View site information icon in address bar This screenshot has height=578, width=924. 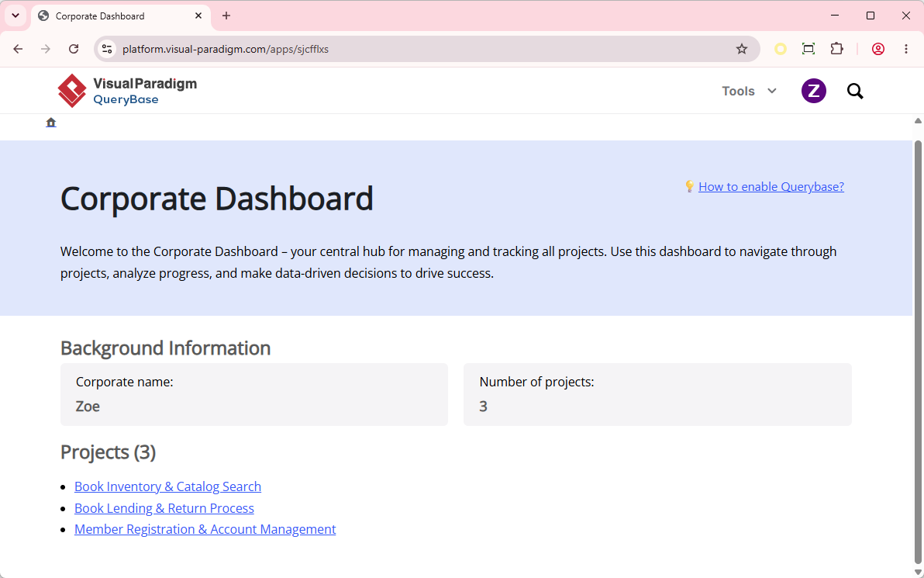tap(107, 49)
